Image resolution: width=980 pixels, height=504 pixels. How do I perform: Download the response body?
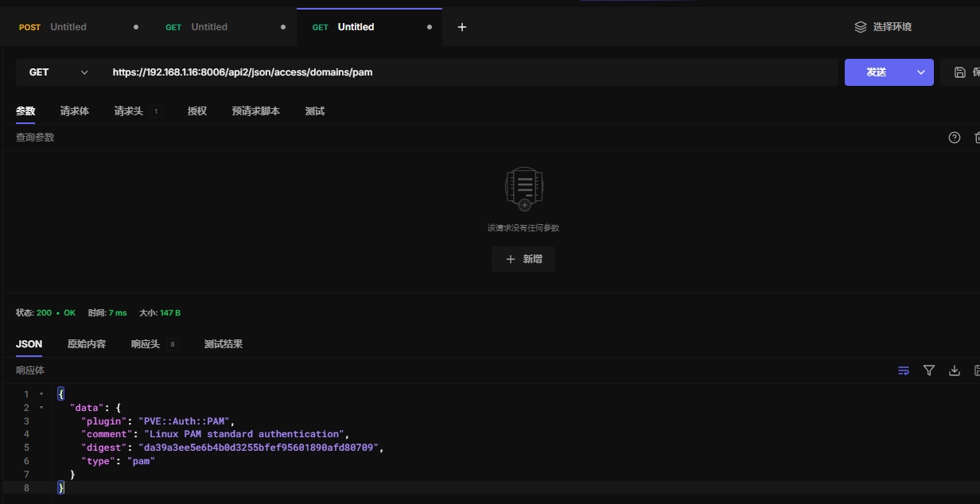pyautogui.click(x=955, y=370)
